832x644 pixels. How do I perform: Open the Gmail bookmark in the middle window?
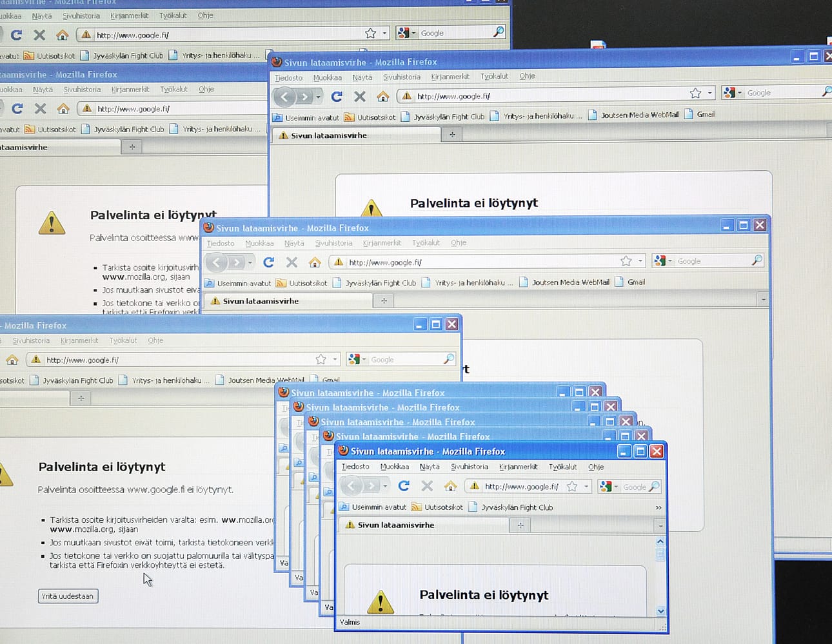tap(630, 282)
